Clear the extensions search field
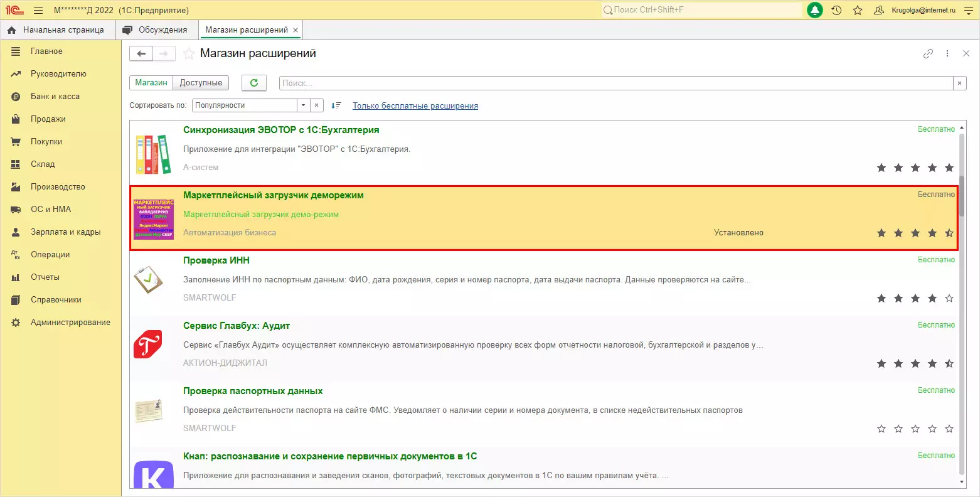This screenshot has height=497, width=980. 960,83
